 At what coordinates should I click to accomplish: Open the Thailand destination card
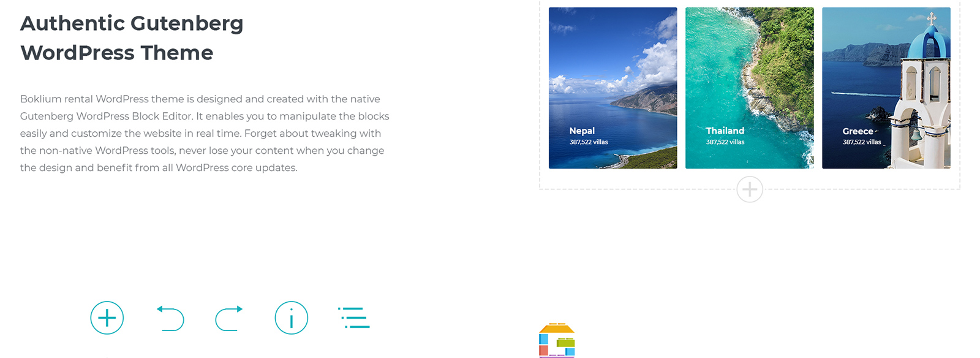click(750, 88)
